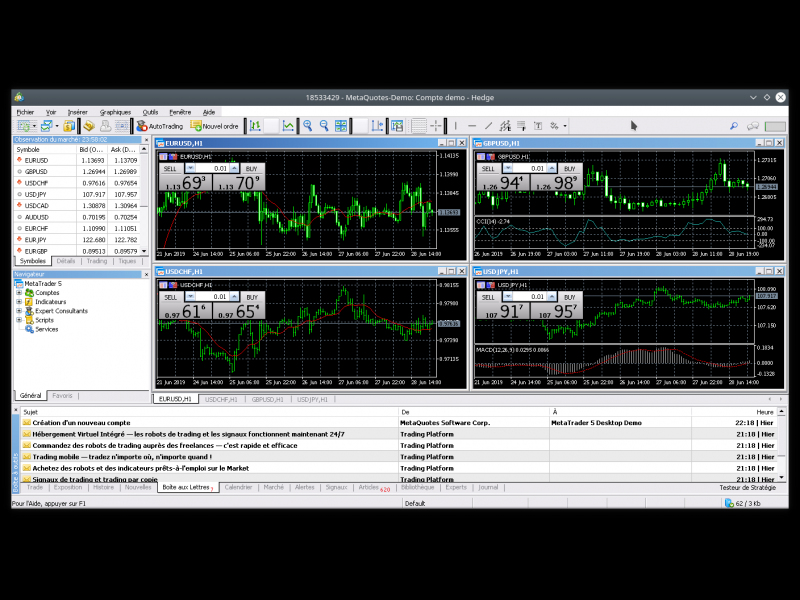Expand the Expert Consultants tree node
Screen dimensions: 800x600
coord(19,311)
